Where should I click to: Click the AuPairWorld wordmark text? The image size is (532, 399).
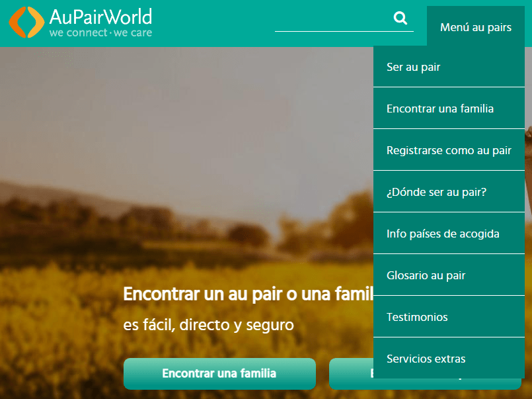[x=100, y=16]
